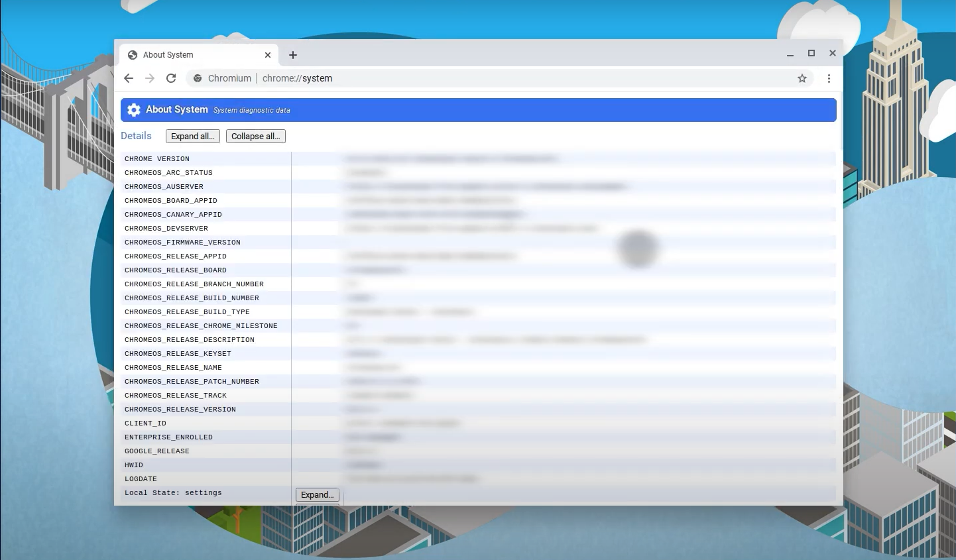Open a new tab with plus icon
The image size is (956, 560).
point(293,55)
